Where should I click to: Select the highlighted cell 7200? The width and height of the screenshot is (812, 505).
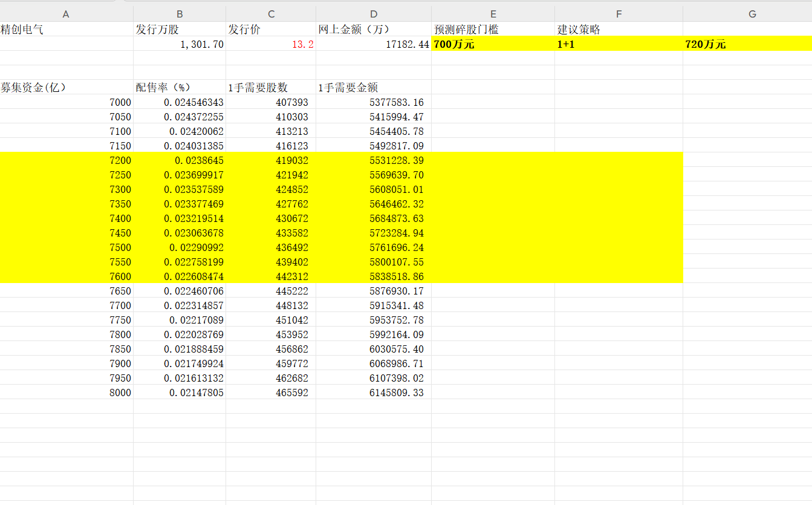[67, 160]
